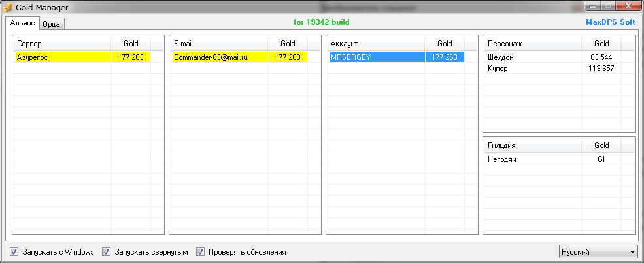Click the Gold Manager app icon in title bar
The height and width of the screenshot is (263, 644).
click(8, 7)
